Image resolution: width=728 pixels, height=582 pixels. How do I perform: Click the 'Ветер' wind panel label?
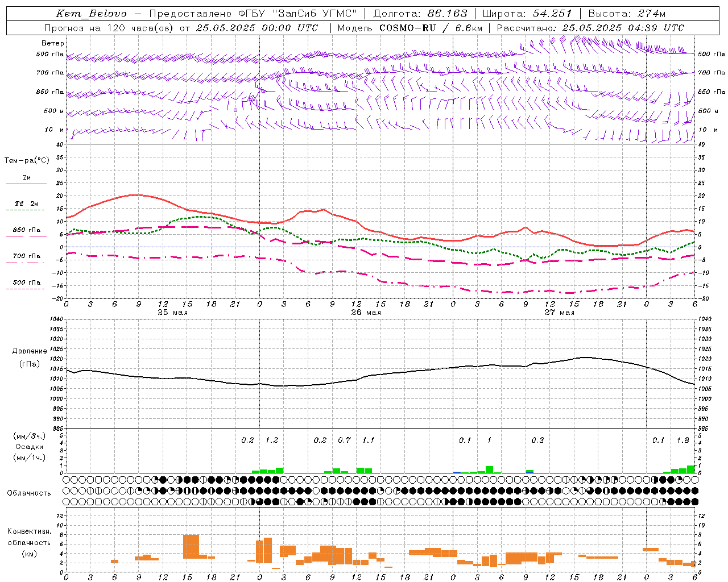[53, 43]
